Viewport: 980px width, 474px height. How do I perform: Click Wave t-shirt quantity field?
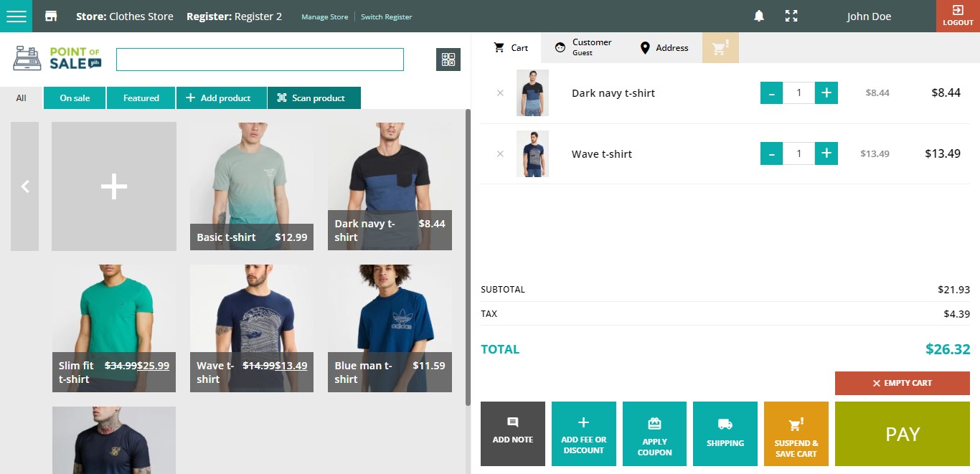tap(798, 153)
